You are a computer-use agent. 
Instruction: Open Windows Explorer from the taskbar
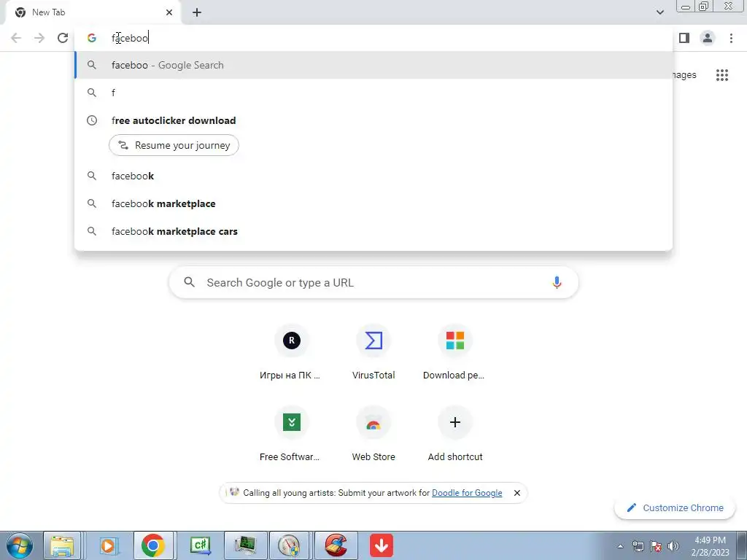coord(63,545)
